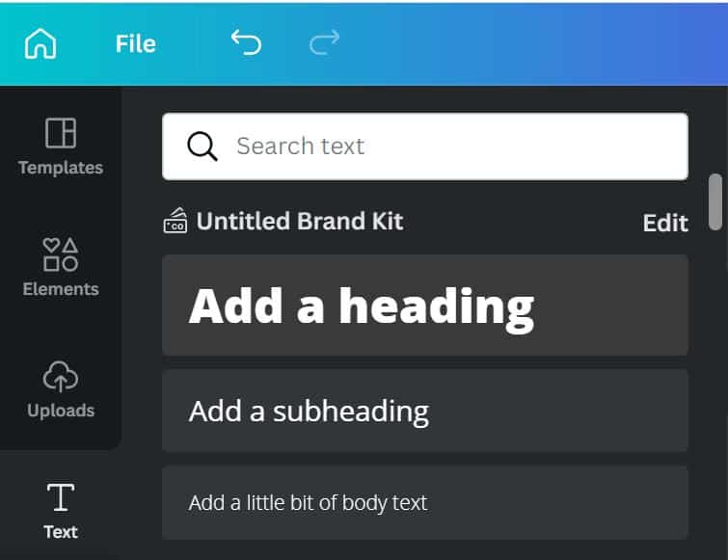Open the Elements shapes icon
The width and height of the screenshot is (728, 560).
[x=61, y=253]
